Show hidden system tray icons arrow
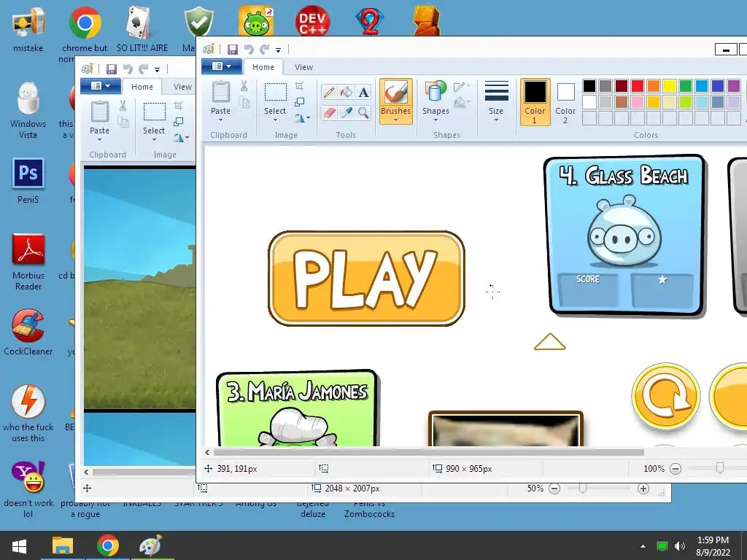The height and width of the screenshot is (560, 747). tap(643, 546)
